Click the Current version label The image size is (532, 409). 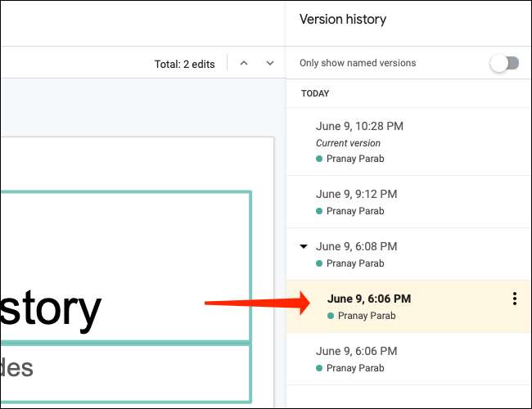coord(348,143)
